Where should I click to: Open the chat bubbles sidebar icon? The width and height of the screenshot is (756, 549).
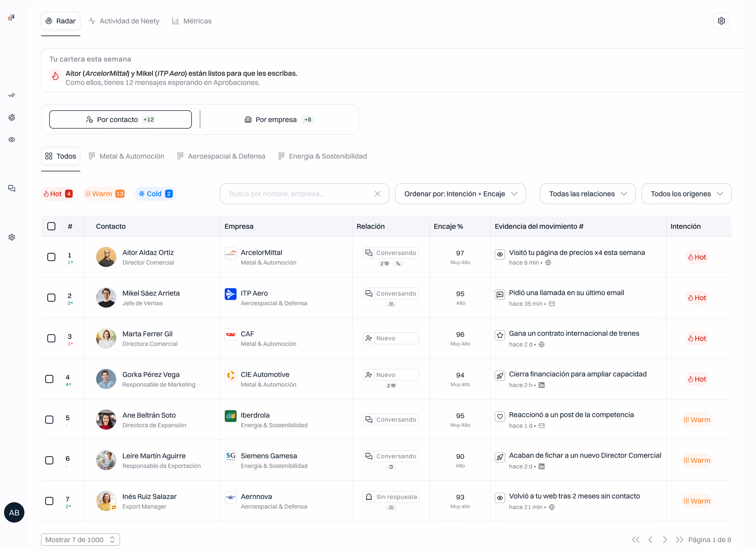[12, 188]
